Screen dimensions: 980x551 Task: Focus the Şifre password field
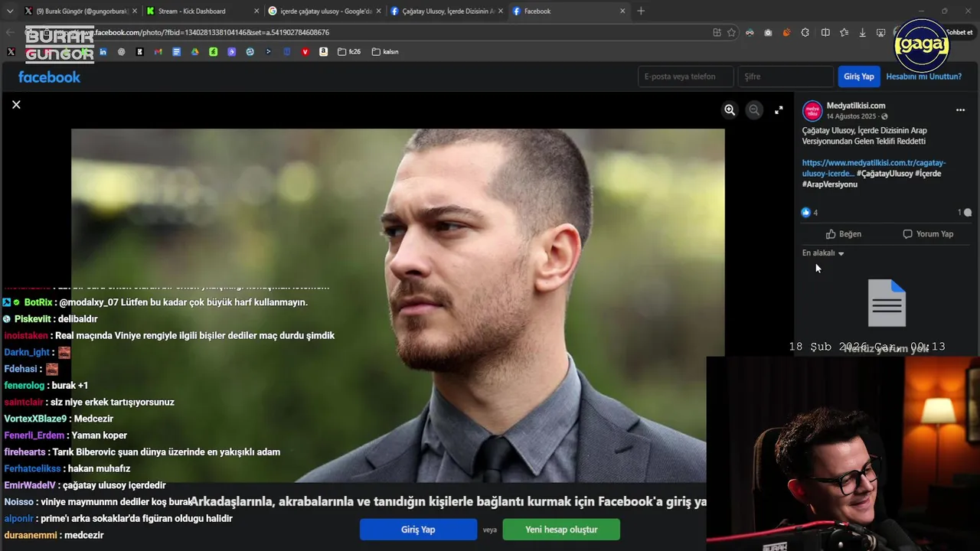pos(786,77)
